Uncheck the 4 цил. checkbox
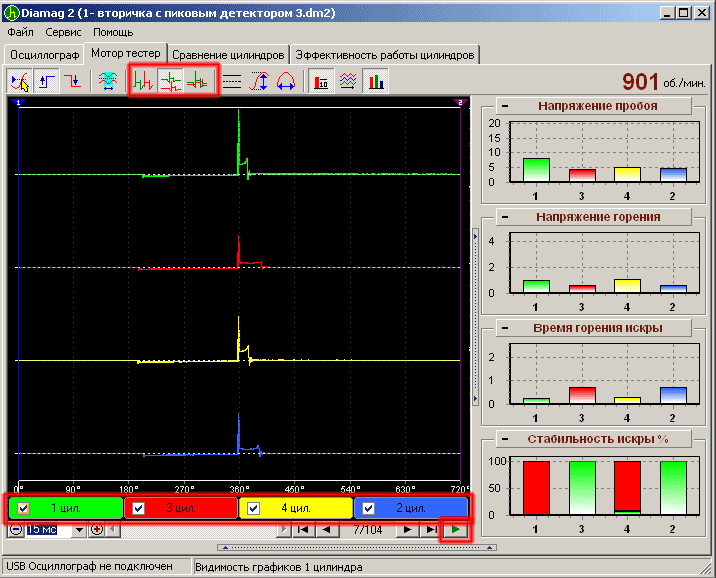 [253, 508]
